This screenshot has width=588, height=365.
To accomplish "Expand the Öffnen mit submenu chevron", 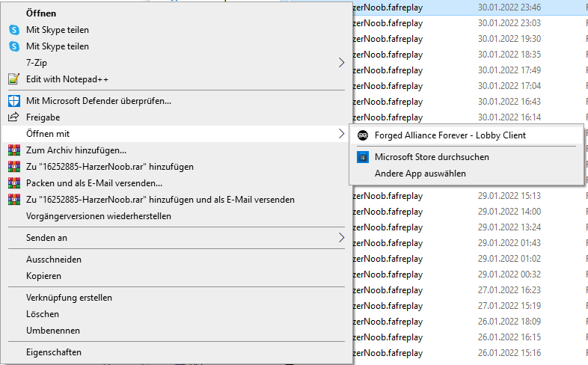I will point(341,134).
